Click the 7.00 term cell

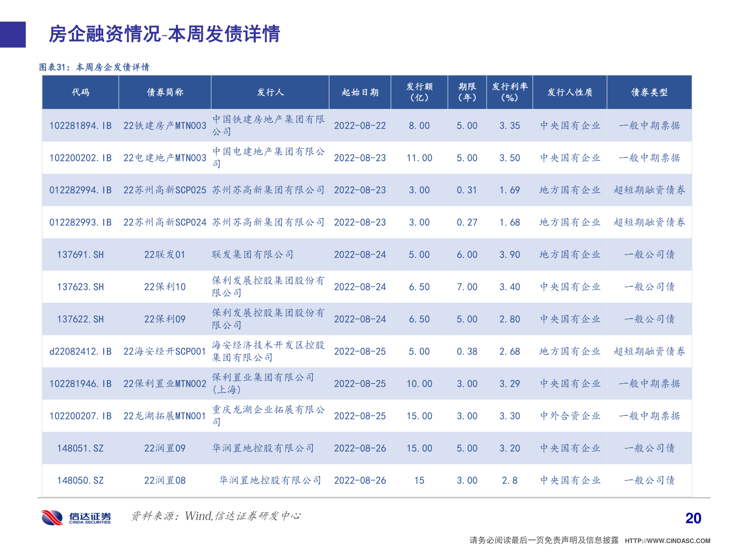point(467,287)
